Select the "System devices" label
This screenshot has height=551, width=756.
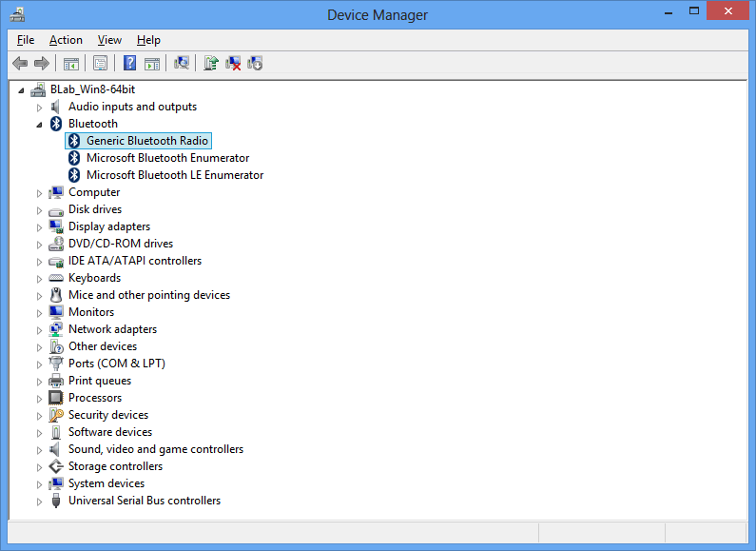point(107,483)
